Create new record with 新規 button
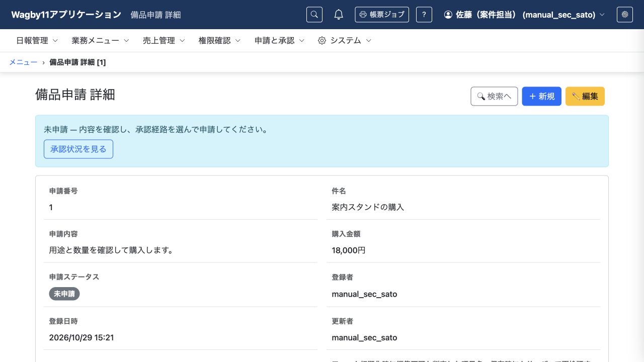Image resolution: width=644 pixels, height=362 pixels. click(541, 96)
